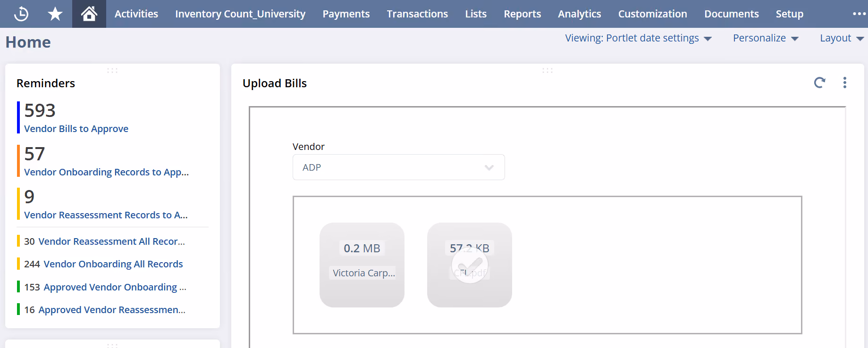Open Vendor Reassessment Records to A... reminder
Image resolution: width=868 pixels, height=348 pixels.
click(106, 215)
